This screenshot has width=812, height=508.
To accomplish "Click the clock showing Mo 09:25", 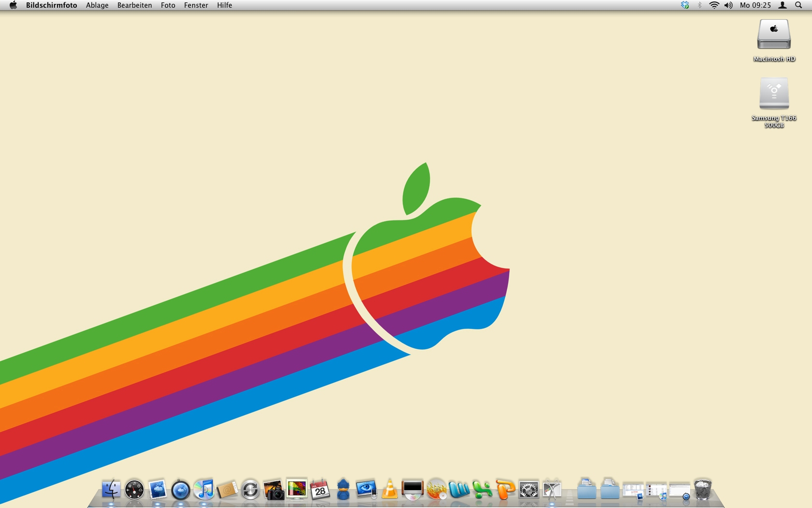I will pyautogui.click(x=755, y=5).
